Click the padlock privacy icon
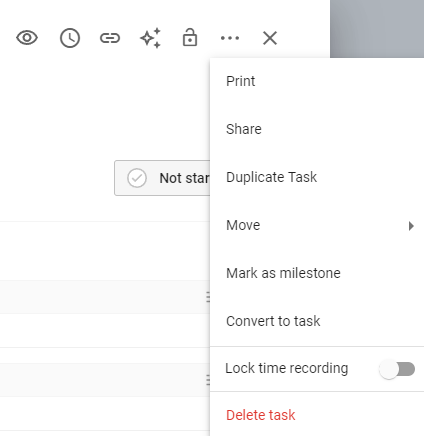Viewport: 424px width, 436px height. [190, 37]
